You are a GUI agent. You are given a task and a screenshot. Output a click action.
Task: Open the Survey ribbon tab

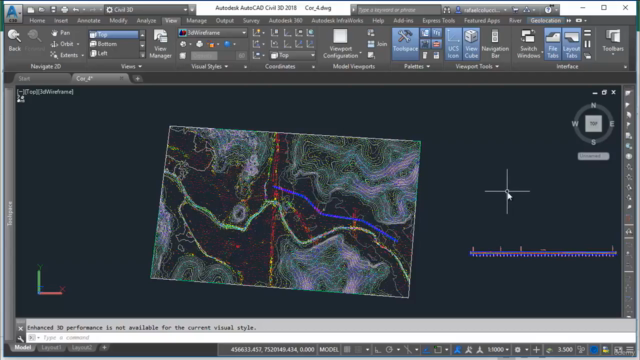[x=251, y=20]
